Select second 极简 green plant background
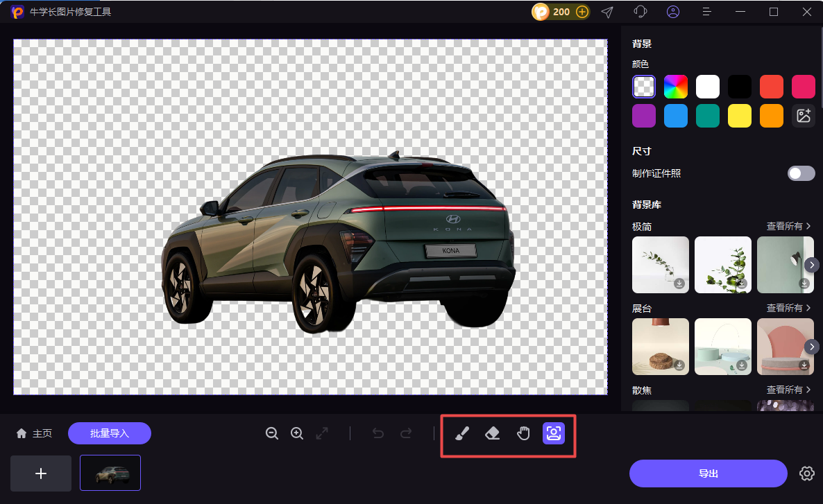823x504 pixels. pos(723,265)
